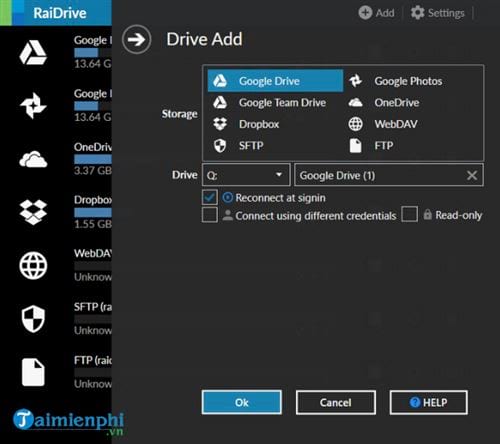Enable Connect using different credentials checkbox
Viewport: 500px width, 444px height.
[x=210, y=215]
